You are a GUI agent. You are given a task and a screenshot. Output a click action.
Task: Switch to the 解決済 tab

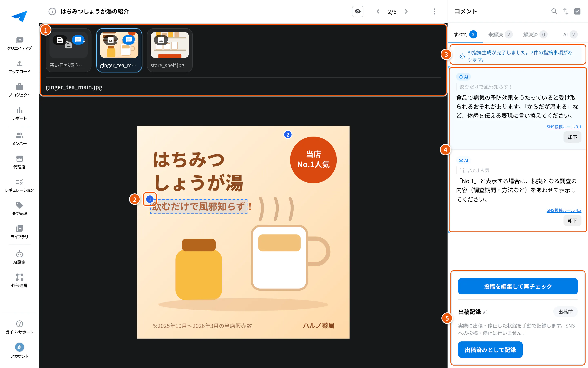[x=535, y=35]
